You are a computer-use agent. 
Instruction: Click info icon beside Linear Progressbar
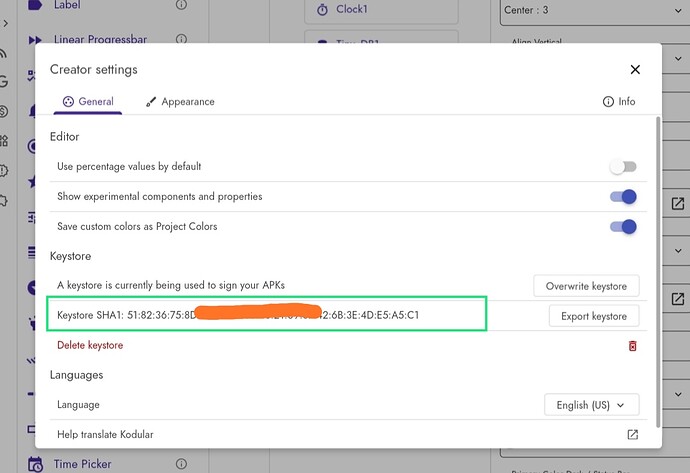[181, 40]
